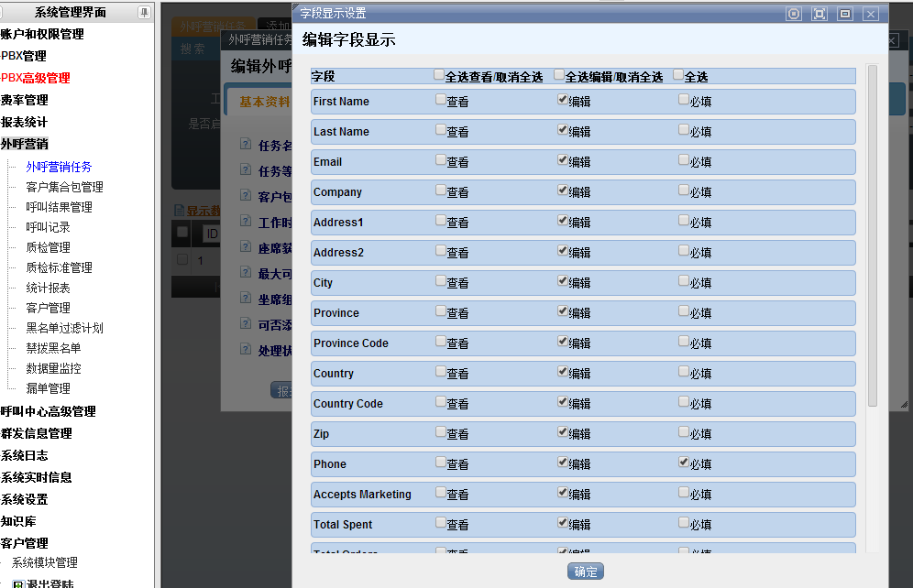Image resolution: width=913 pixels, height=588 pixels.
Task: Select 质检管理 menu item
Action: (x=48, y=247)
